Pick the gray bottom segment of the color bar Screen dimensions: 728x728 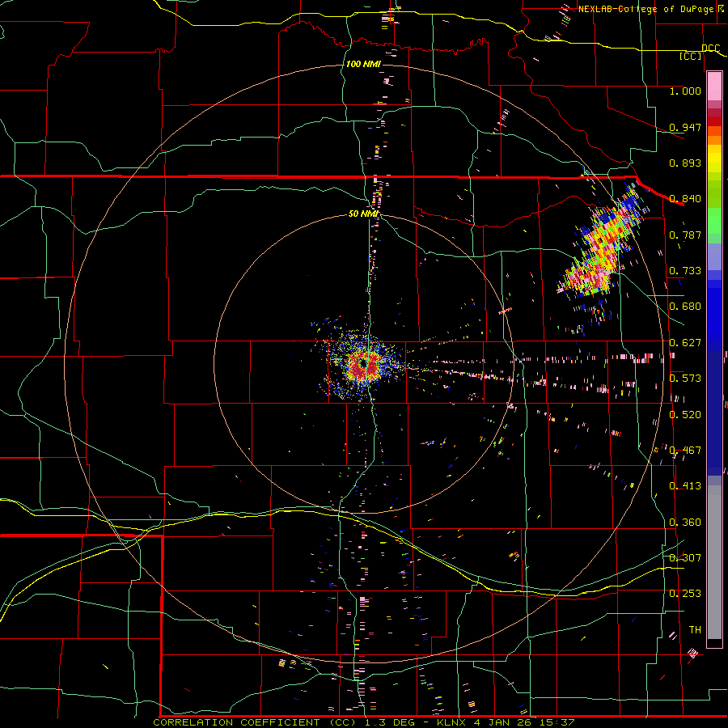click(x=714, y=562)
